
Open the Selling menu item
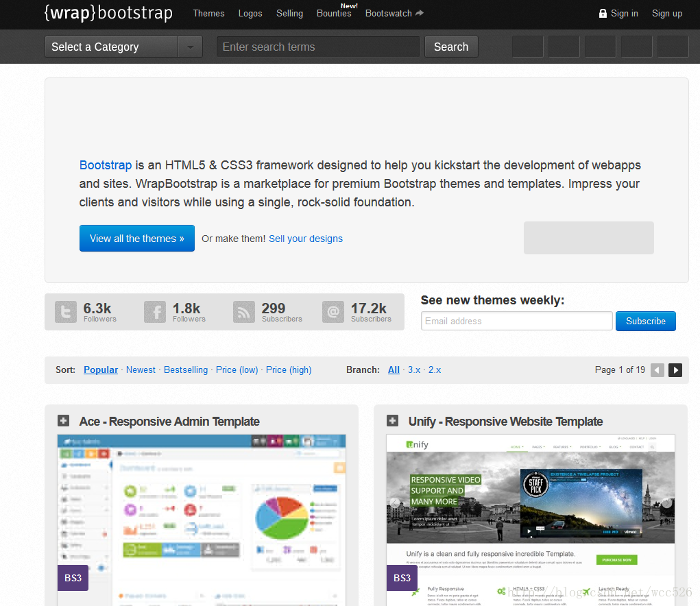pyautogui.click(x=289, y=14)
